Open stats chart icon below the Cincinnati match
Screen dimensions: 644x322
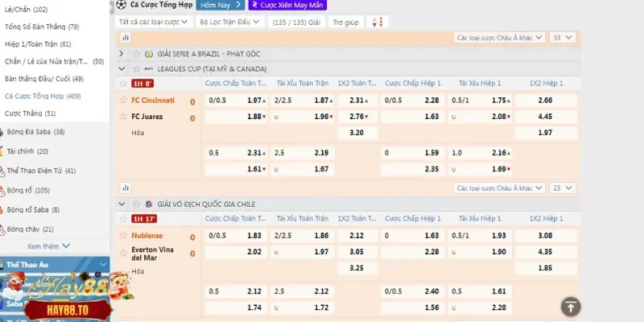click(123, 187)
